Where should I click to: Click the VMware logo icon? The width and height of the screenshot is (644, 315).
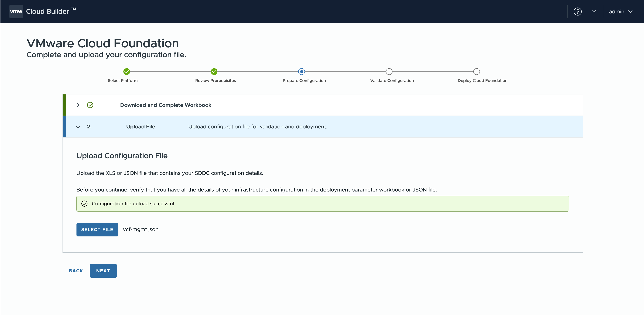tap(16, 12)
